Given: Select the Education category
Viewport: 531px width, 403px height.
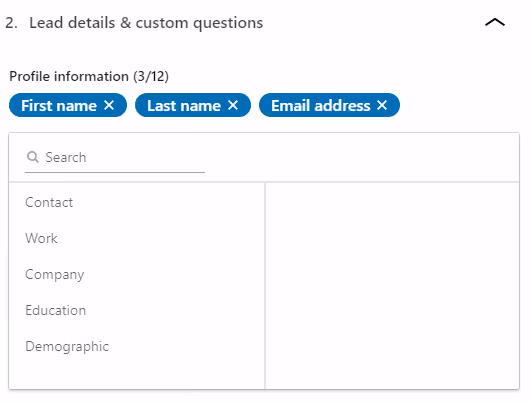Looking at the screenshot, I should (x=56, y=311).
